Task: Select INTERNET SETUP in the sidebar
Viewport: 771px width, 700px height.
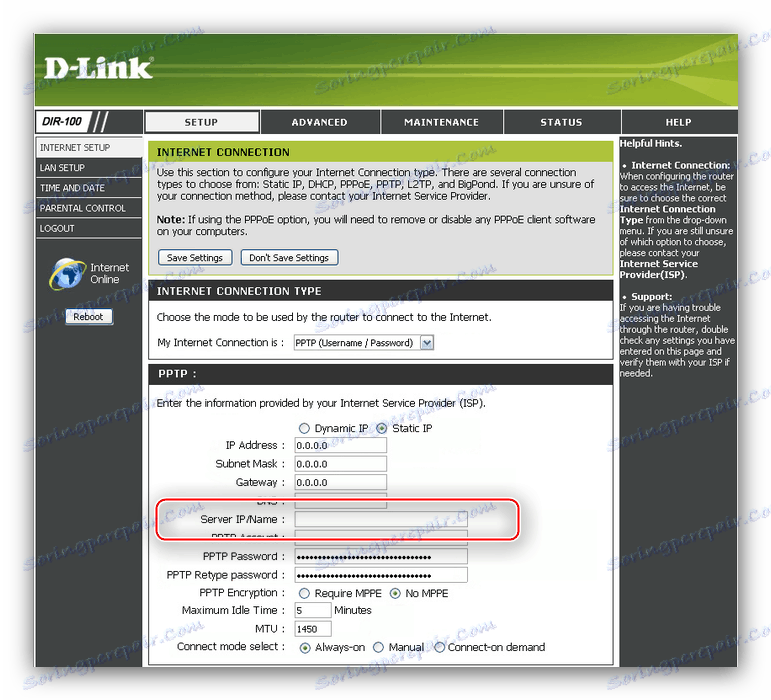Action: tap(89, 147)
